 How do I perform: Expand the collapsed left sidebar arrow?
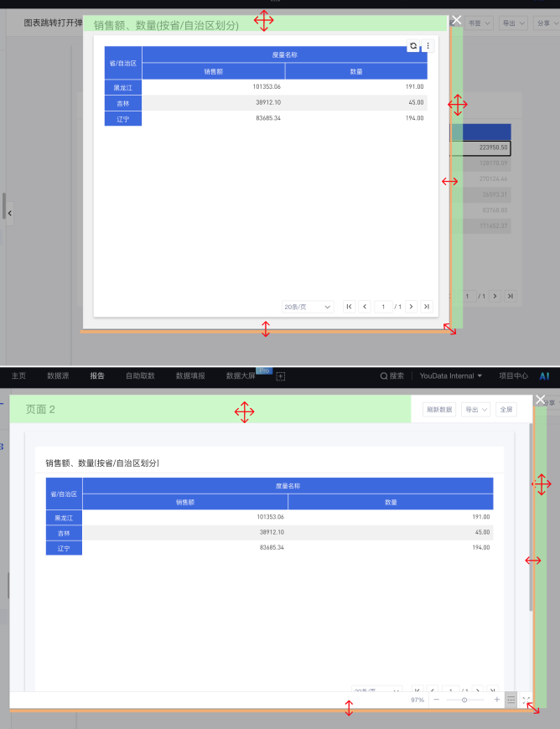[9, 214]
